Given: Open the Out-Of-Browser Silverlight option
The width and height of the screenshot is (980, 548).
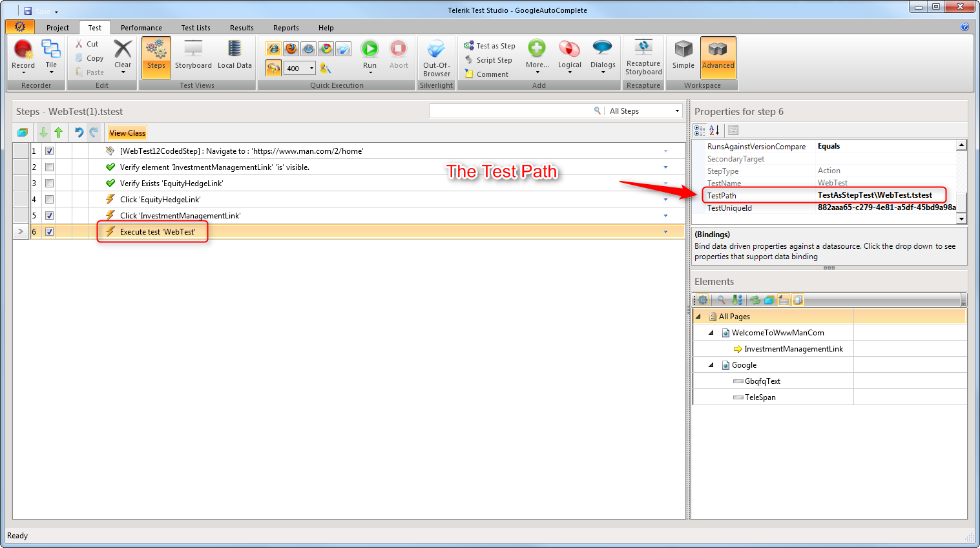Looking at the screenshot, I should pos(437,58).
